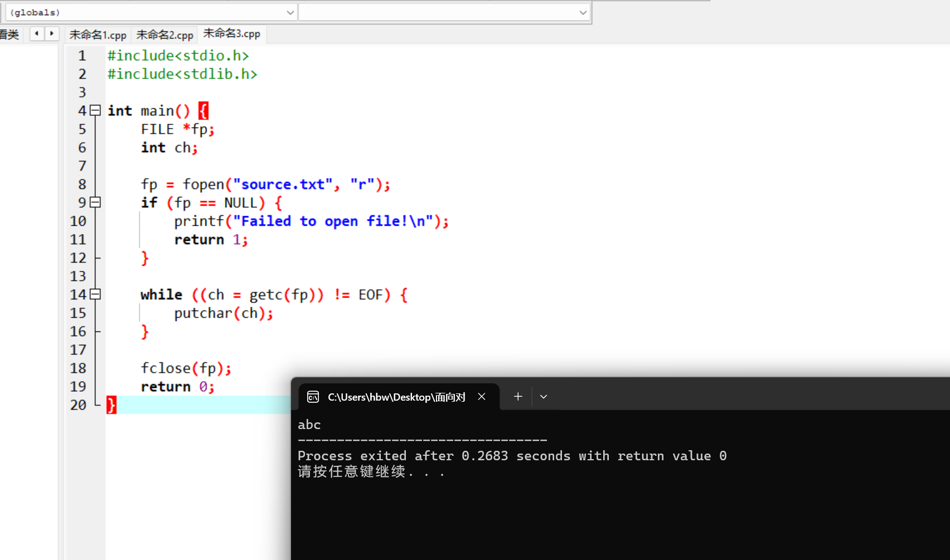Click the "fclose(fp);" statement
The height and width of the screenshot is (560, 950).
186,368
